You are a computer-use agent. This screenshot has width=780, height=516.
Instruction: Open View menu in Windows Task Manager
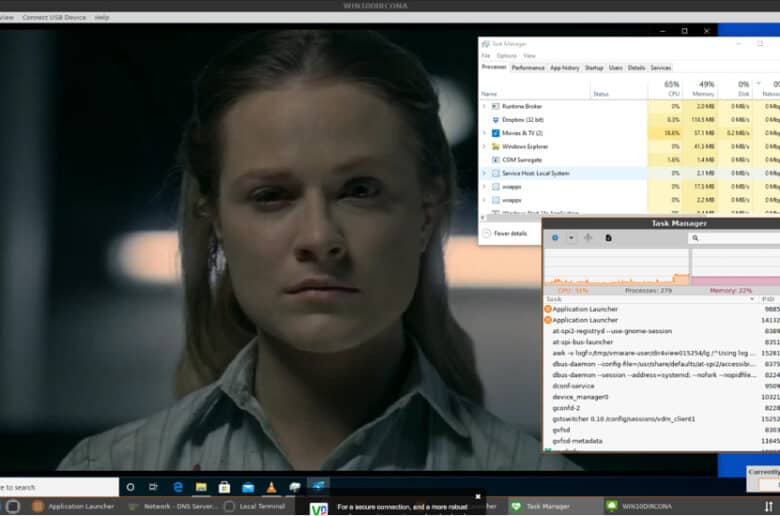(x=529, y=56)
